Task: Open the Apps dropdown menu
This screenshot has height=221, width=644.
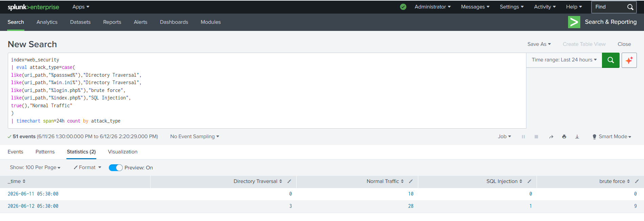Action: (x=81, y=7)
